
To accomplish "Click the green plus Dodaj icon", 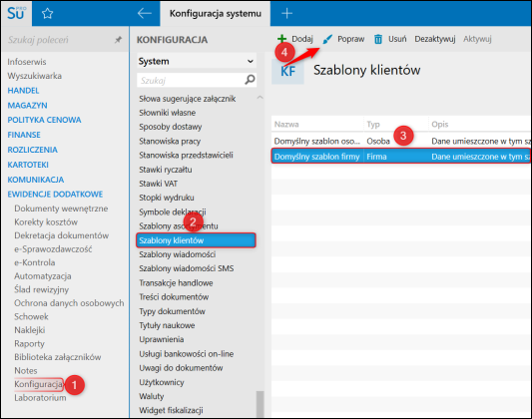I will (x=281, y=39).
